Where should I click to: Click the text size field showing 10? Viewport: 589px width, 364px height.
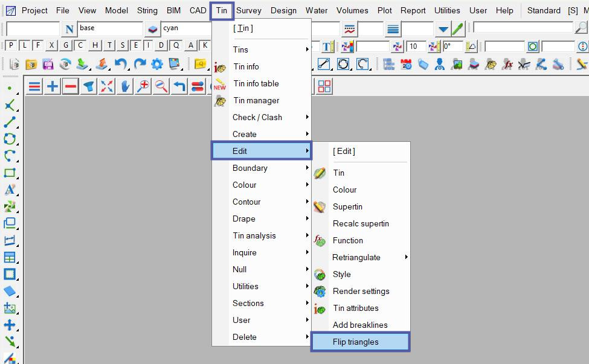pyautogui.click(x=416, y=46)
